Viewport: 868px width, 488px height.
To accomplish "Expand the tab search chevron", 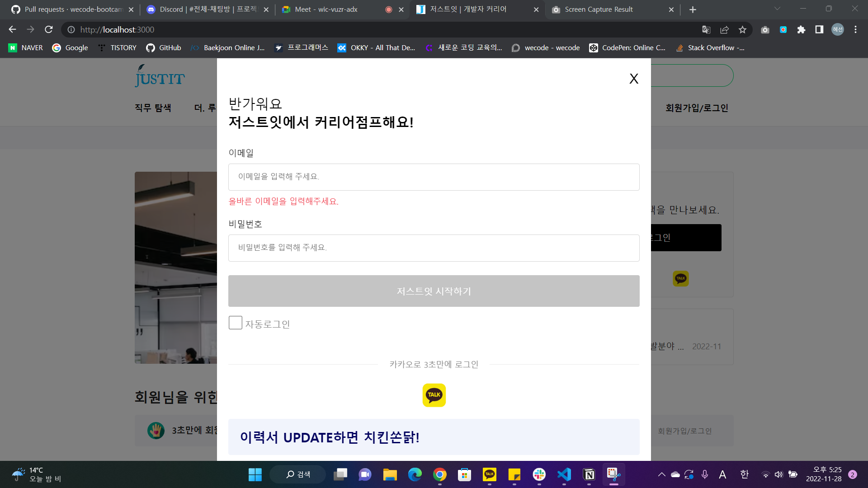I will coord(777,9).
